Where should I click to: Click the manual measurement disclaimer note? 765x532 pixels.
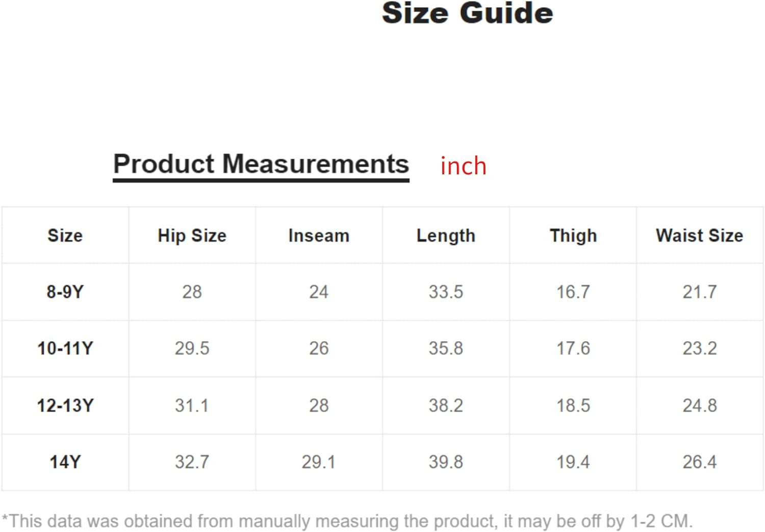click(347, 521)
